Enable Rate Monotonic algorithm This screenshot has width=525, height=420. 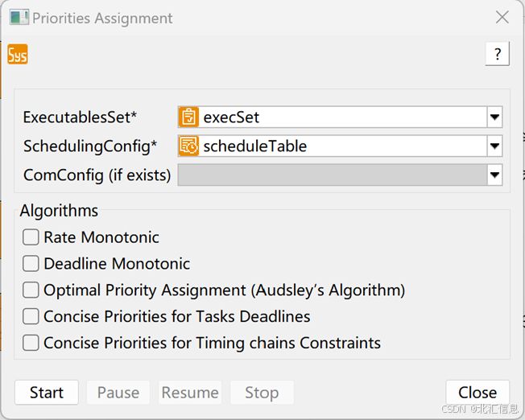pyautogui.click(x=31, y=237)
